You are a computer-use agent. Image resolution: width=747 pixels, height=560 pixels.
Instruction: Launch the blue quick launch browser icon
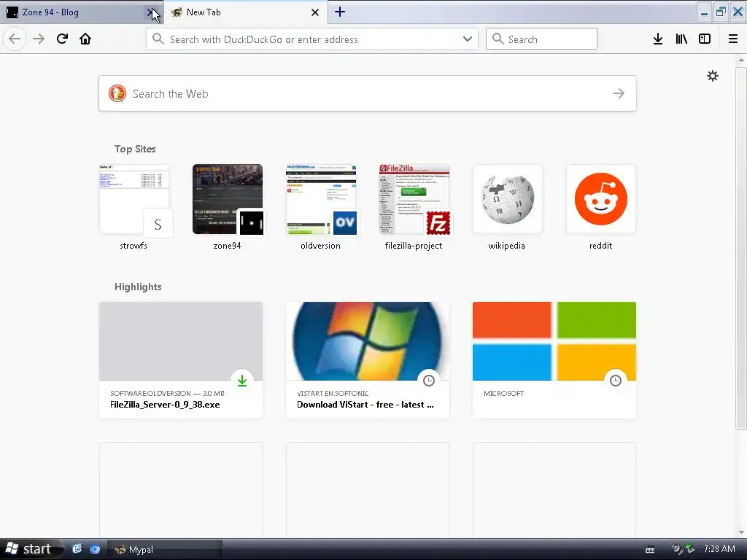click(x=95, y=549)
